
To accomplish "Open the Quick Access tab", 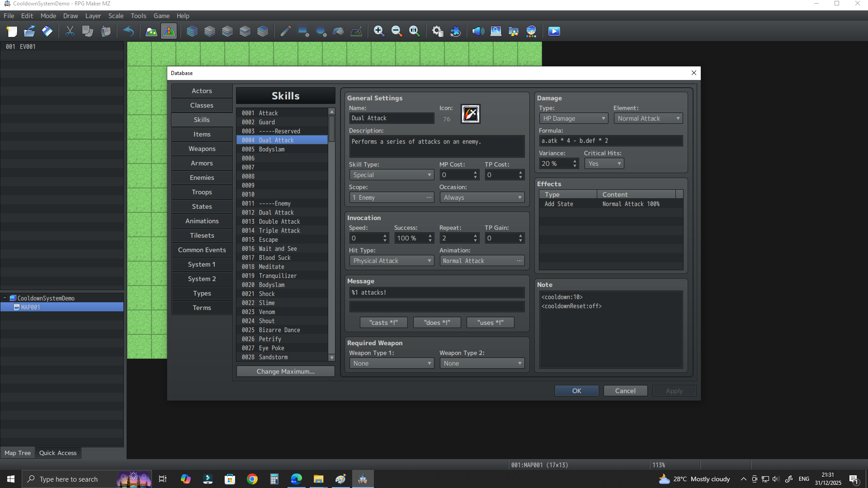I will pos(58,452).
